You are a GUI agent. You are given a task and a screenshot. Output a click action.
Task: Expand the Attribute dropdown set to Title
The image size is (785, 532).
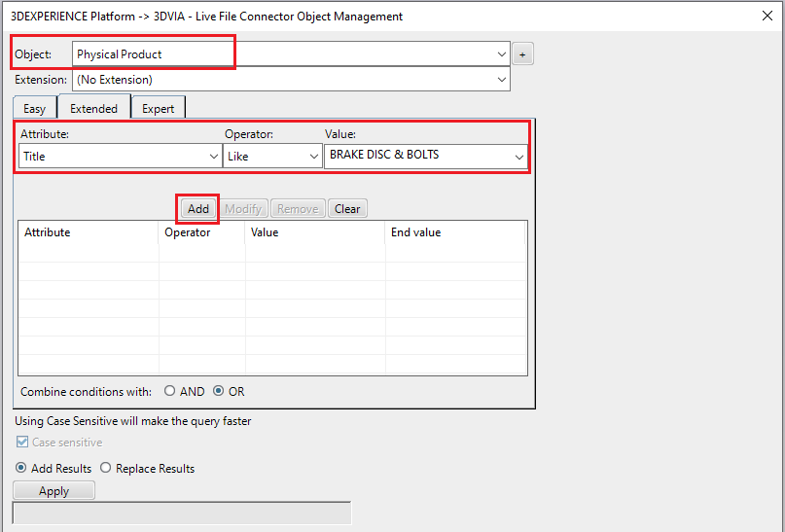click(x=121, y=157)
